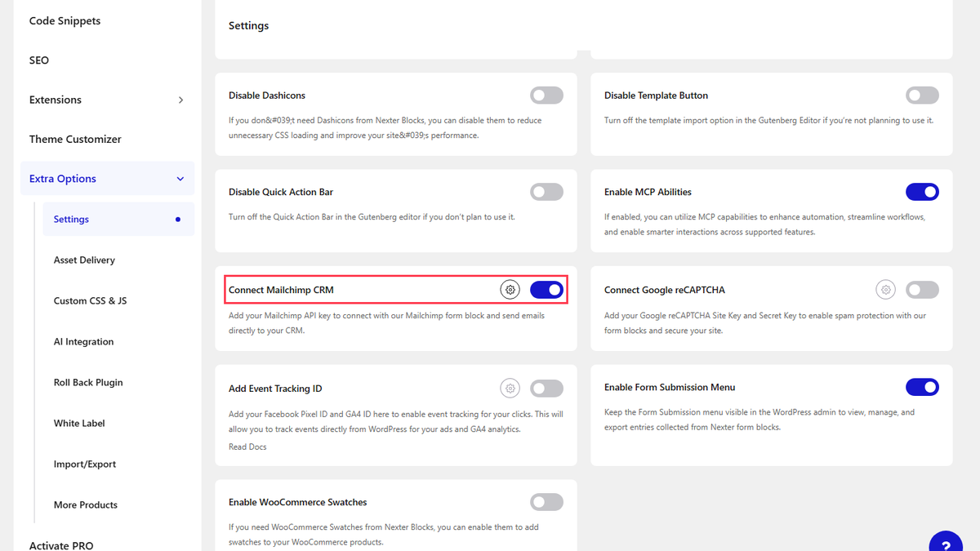This screenshot has width=980, height=551.
Task: Open Google reCAPTCHA settings gear icon
Action: point(886,290)
